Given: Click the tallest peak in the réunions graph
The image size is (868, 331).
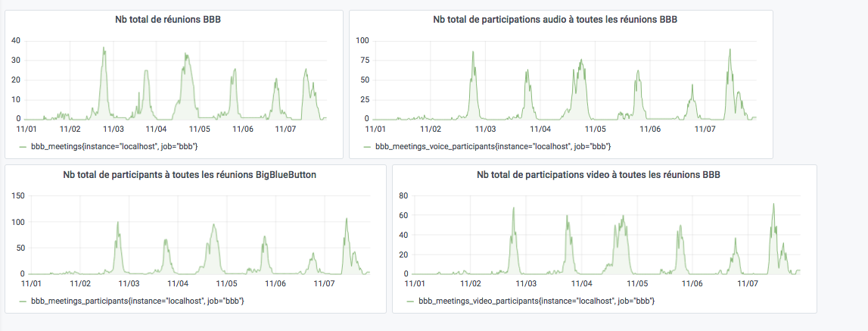Looking at the screenshot, I should tap(104, 48).
